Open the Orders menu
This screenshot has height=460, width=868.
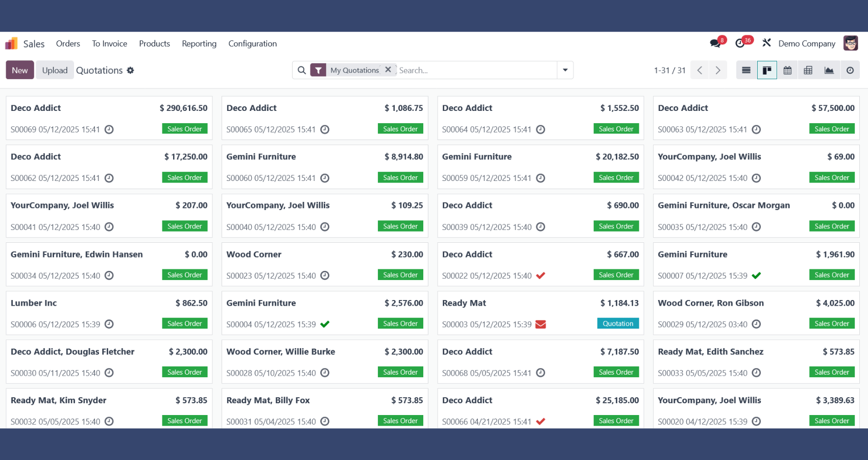[68, 43]
